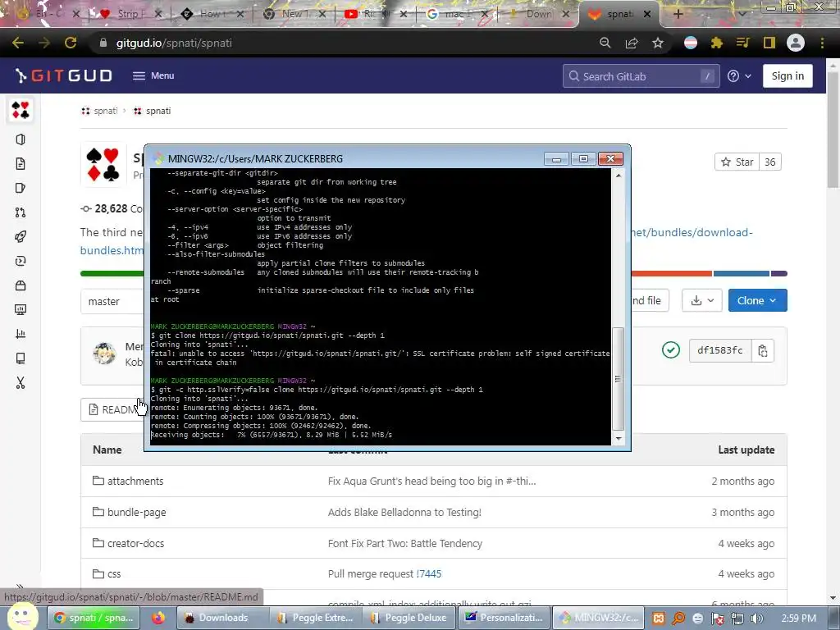840x630 pixels.
Task: Open commit 'Font Fix Part Two: Battle Tendency'
Action: click(405, 543)
